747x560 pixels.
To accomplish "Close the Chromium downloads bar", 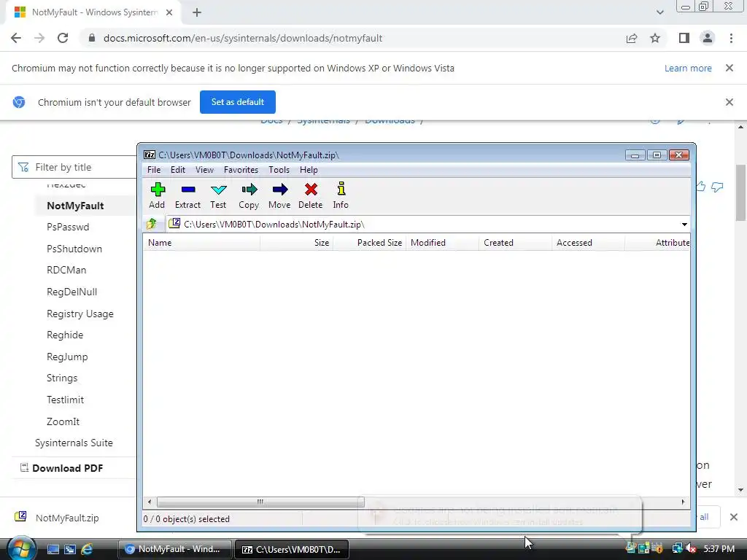I will click(x=734, y=517).
